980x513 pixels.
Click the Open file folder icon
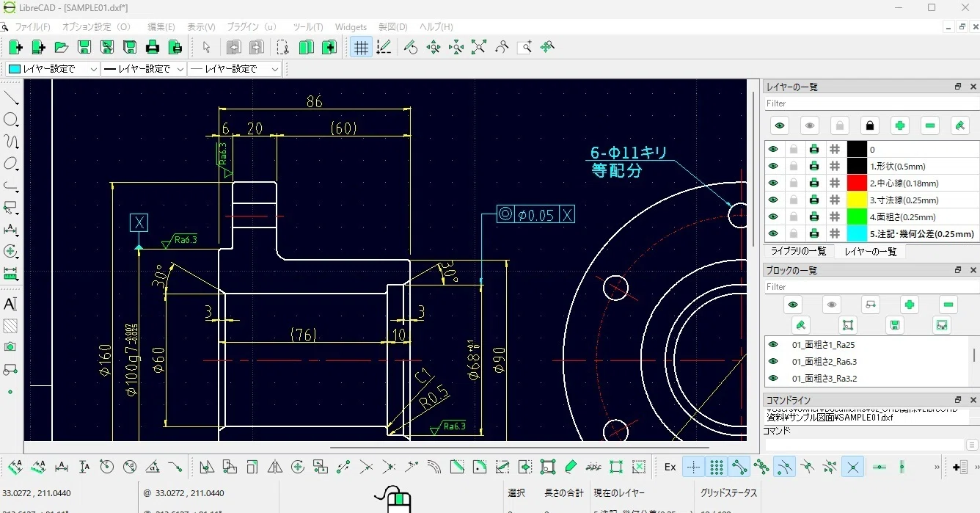coord(62,48)
